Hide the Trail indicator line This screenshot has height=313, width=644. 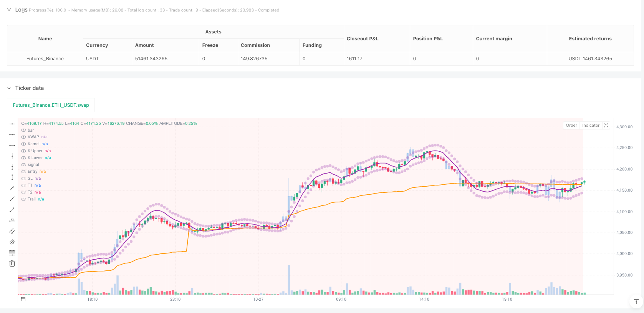pos(24,199)
